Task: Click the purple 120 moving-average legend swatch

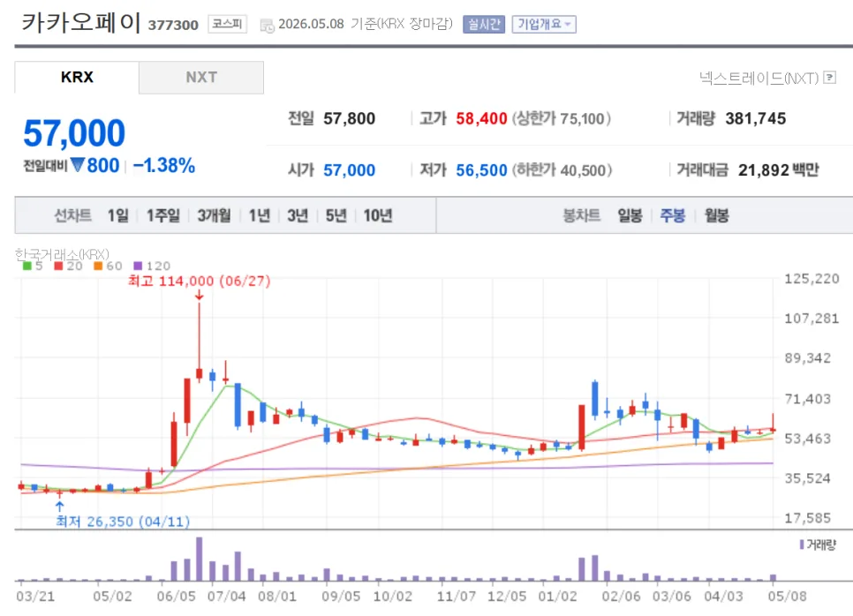Action: coord(138,266)
